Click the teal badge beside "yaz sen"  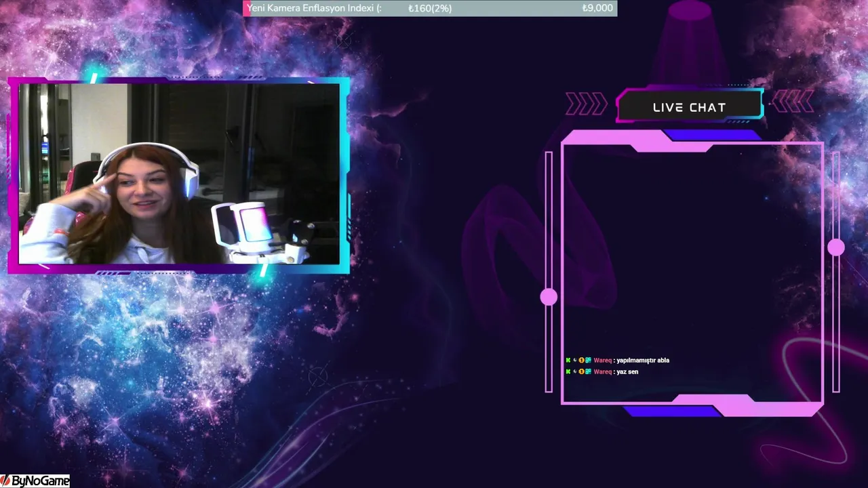click(x=589, y=371)
